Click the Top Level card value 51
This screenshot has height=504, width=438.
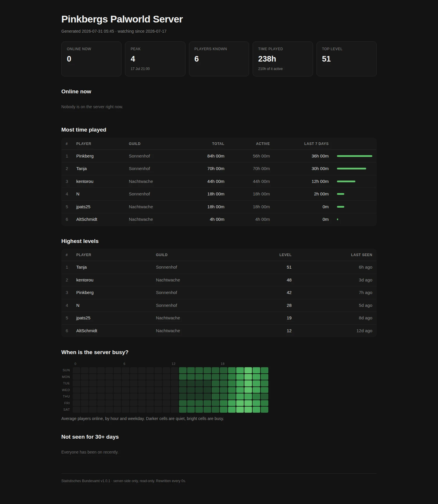[x=326, y=59]
